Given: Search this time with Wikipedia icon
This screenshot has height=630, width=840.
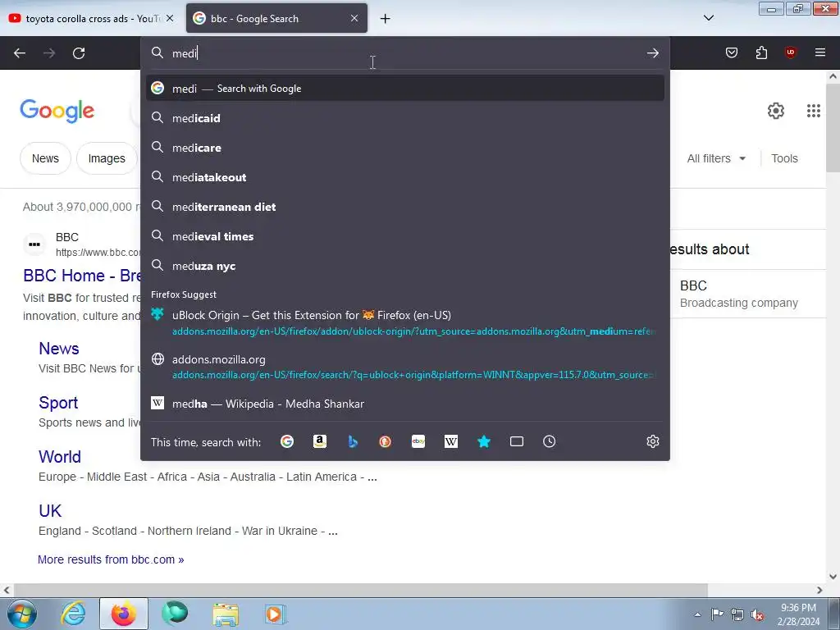Looking at the screenshot, I should 451,441.
